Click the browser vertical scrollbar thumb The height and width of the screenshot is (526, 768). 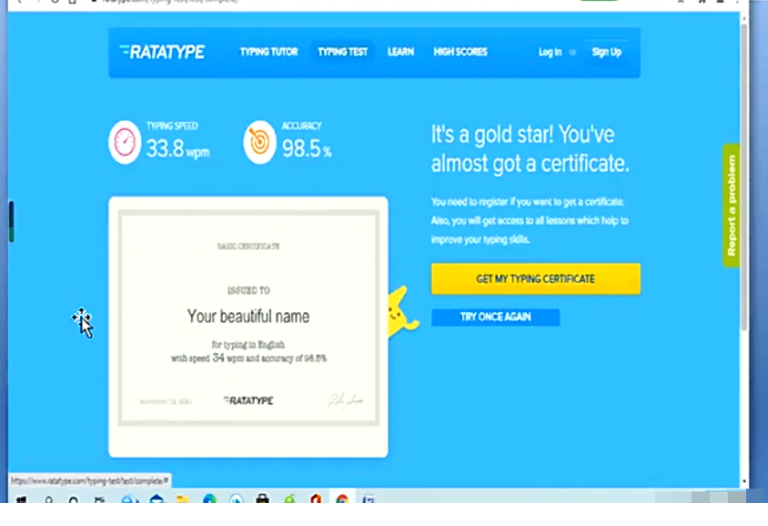(744, 176)
